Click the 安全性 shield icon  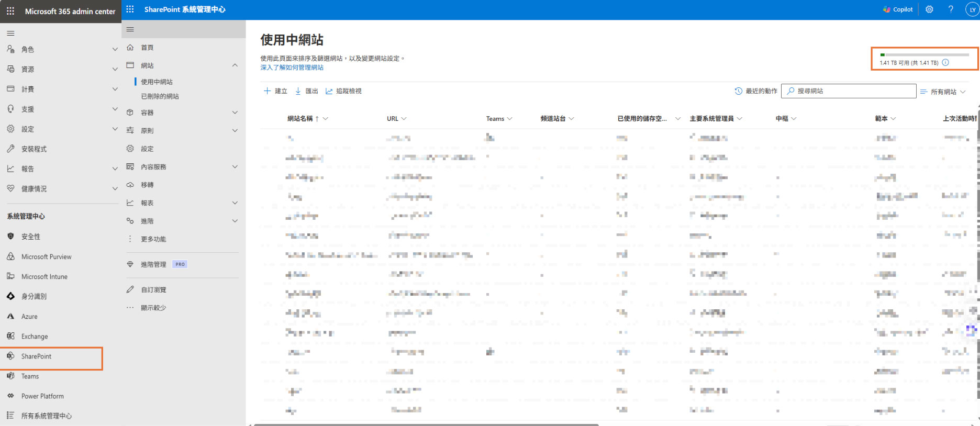pyautogui.click(x=10, y=236)
